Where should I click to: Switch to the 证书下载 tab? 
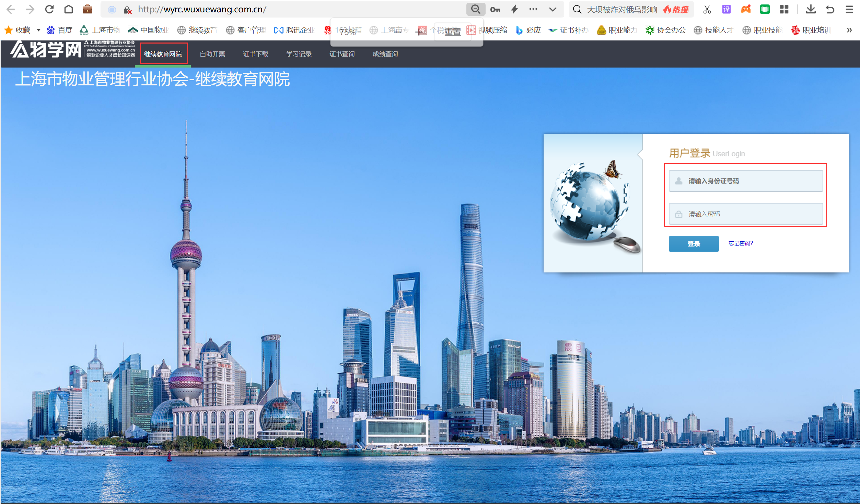pyautogui.click(x=255, y=54)
